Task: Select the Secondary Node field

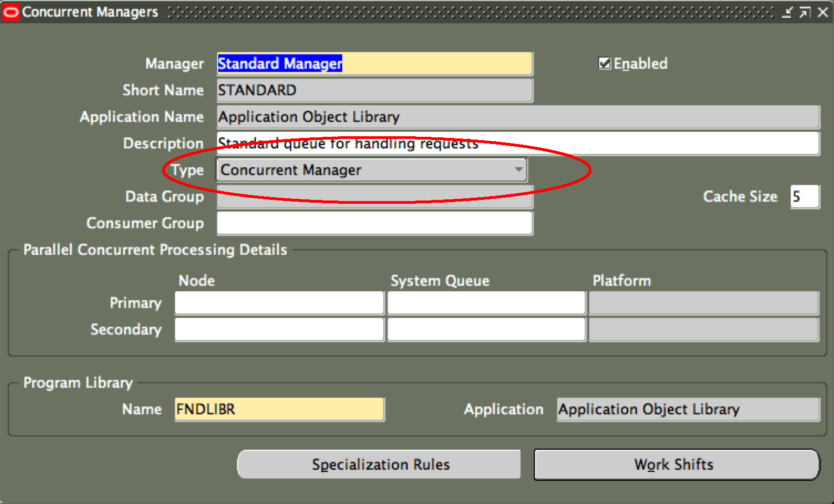Action: pyautogui.click(x=279, y=330)
